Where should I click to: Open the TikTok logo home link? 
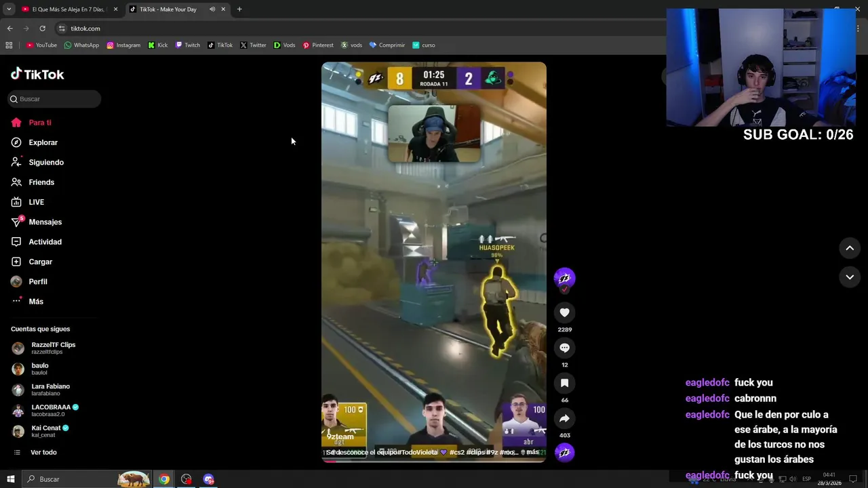pos(37,75)
